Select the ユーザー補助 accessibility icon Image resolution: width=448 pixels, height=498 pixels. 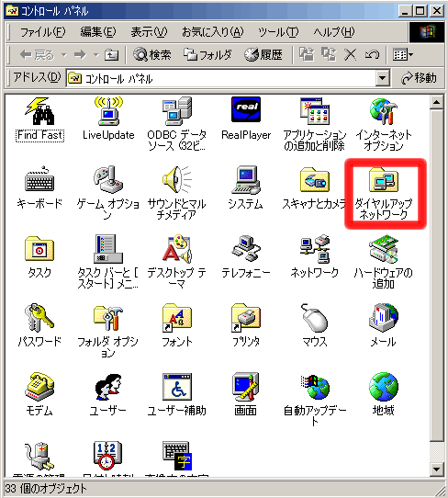[x=177, y=387]
